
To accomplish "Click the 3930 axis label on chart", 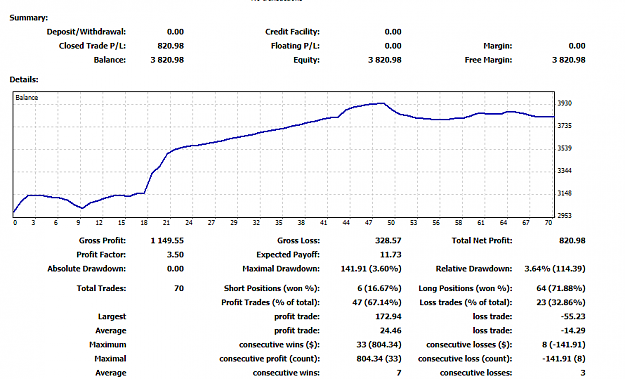I will (x=564, y=103).
